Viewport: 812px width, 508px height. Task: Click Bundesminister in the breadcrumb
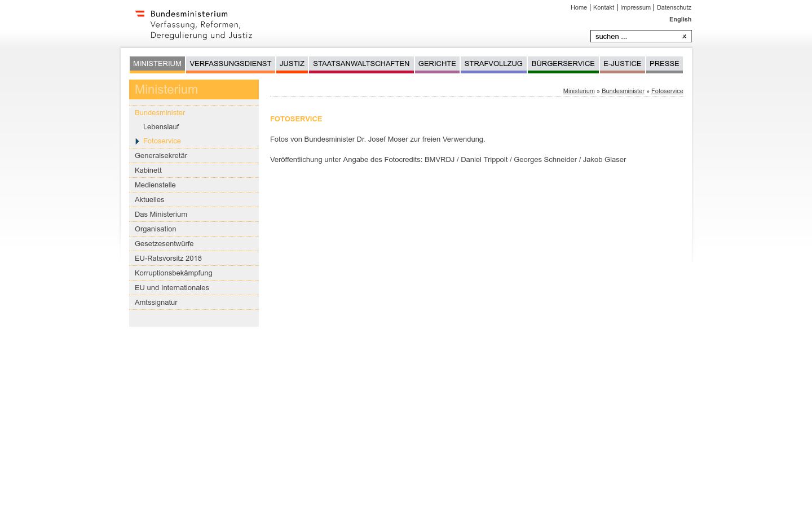click(x=623, y=91)
